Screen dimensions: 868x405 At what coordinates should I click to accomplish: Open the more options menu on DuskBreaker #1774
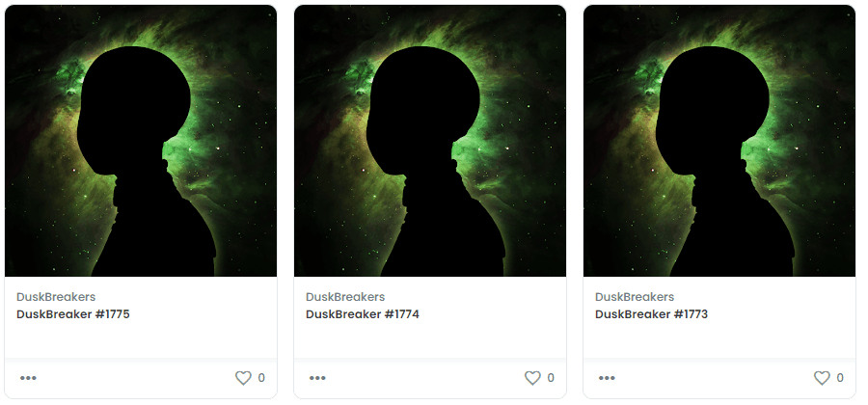point(317,378)
